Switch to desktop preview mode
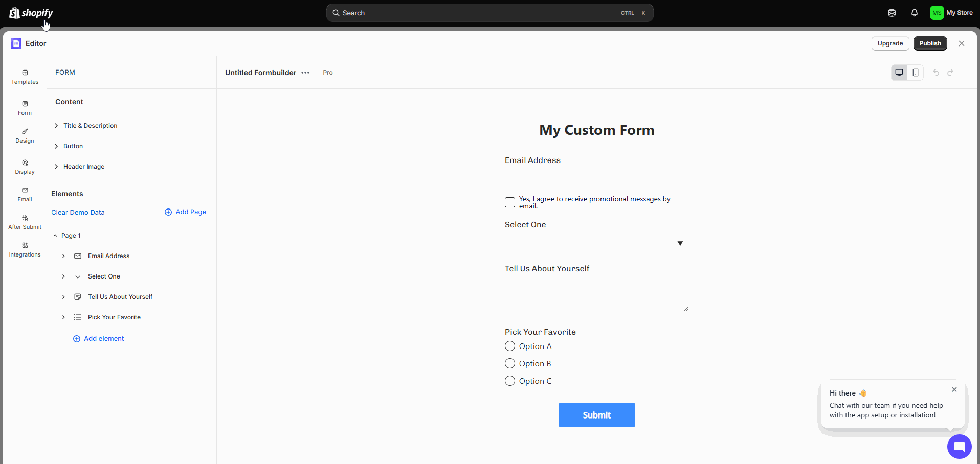This screenshot has width=980, height=464. (899, 73)
